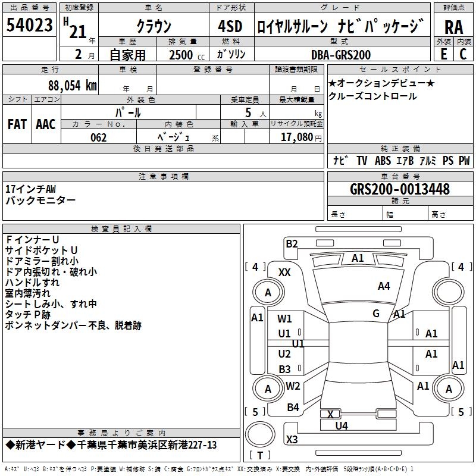Screen dimensions: 476x476
Task: Click the B2 damage mark on car diagram
Action: click(291, 243)
